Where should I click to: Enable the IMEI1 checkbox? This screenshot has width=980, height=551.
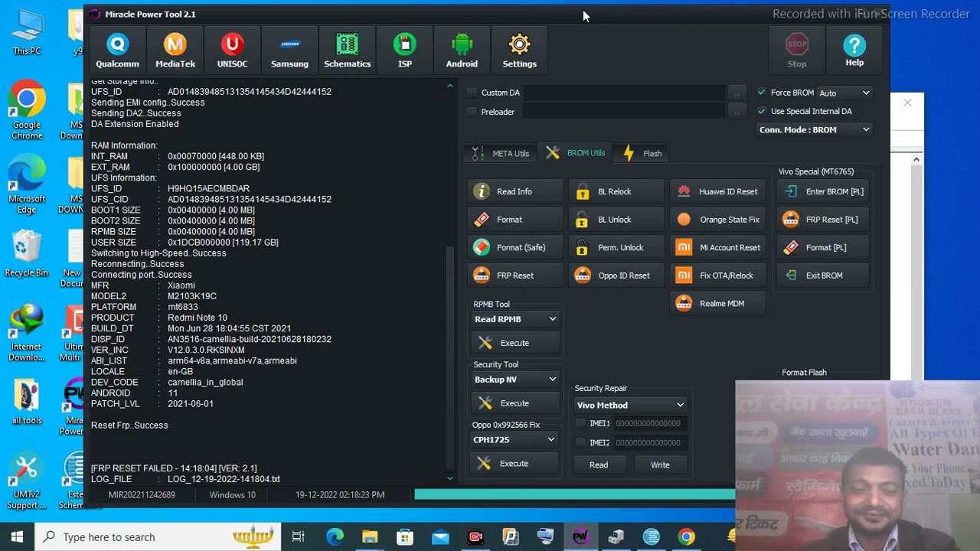[x=580, y=423]
